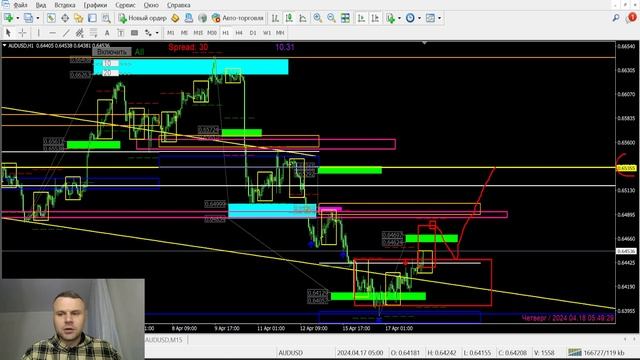Screen dimensions: 640x360
Task: Zoom out on the chart
Action: tap(331, 18)
